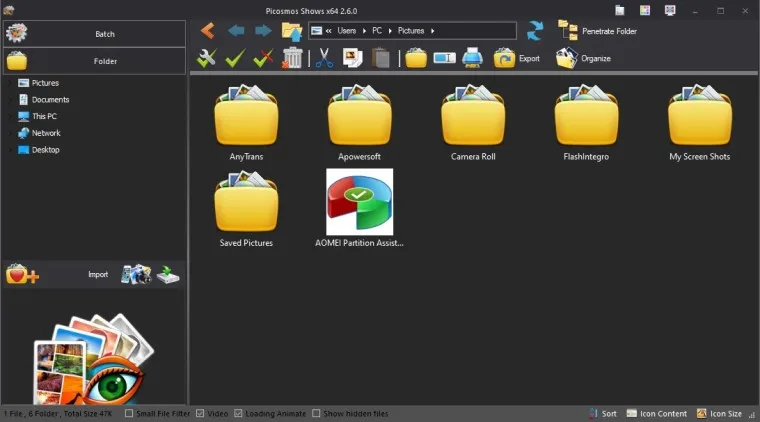Click the Organize label
Image resolution: width=760 pixels, height=422 pixels.
point(596,59)
